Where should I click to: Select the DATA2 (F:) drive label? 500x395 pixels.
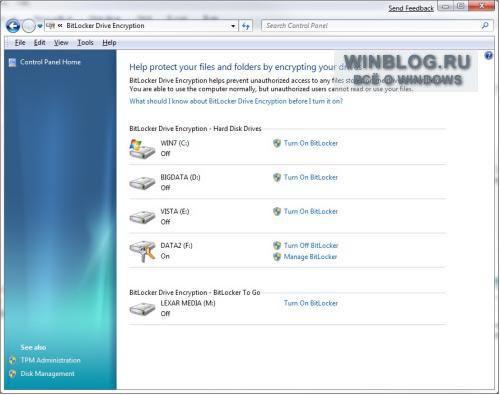pyautogui.click(x=176, y=246)
